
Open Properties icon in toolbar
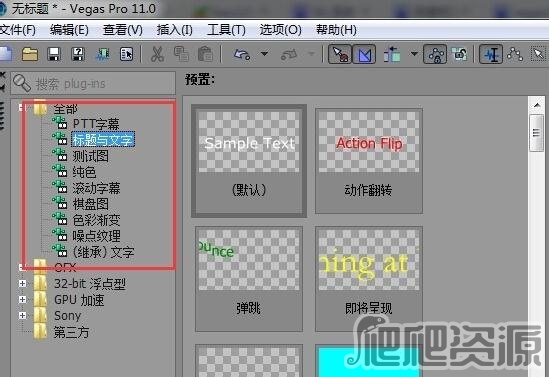point(126,54)
